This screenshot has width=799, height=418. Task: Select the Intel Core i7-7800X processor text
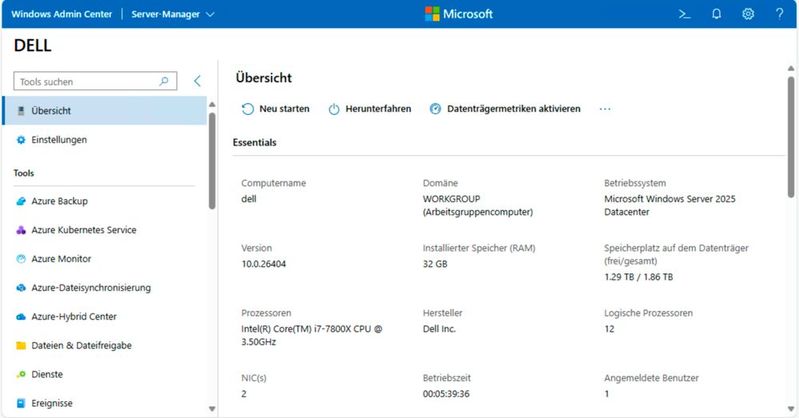[x=311, y=335]
